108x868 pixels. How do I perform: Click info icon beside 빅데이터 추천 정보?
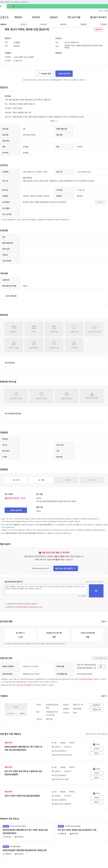coord(18,819)
